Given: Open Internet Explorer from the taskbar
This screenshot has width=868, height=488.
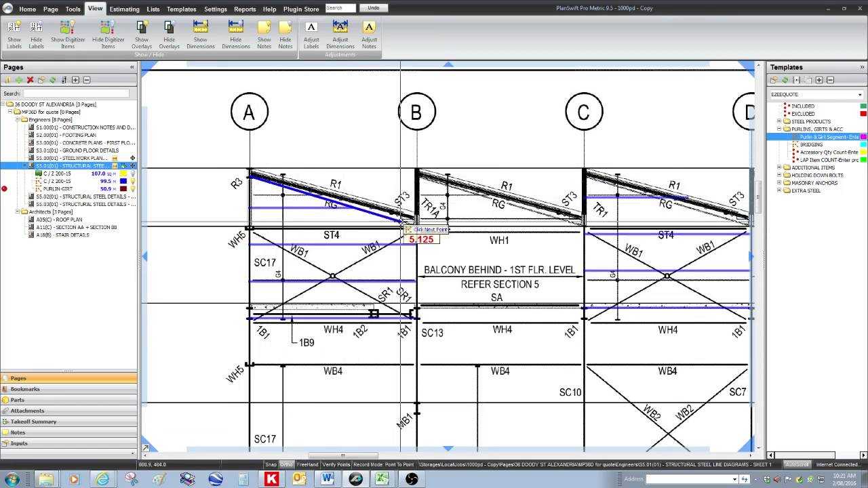Looking at the screenshot, I should click(102, 479).
